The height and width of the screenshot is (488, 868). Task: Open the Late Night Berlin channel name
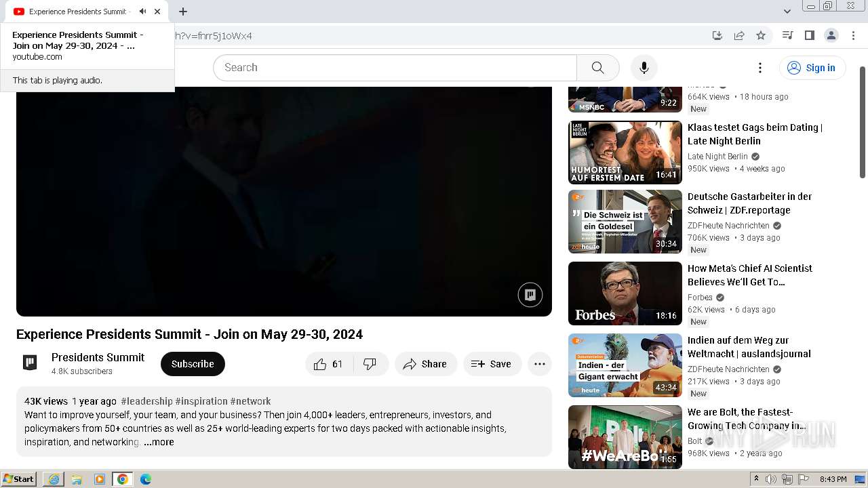click(717, 157)
